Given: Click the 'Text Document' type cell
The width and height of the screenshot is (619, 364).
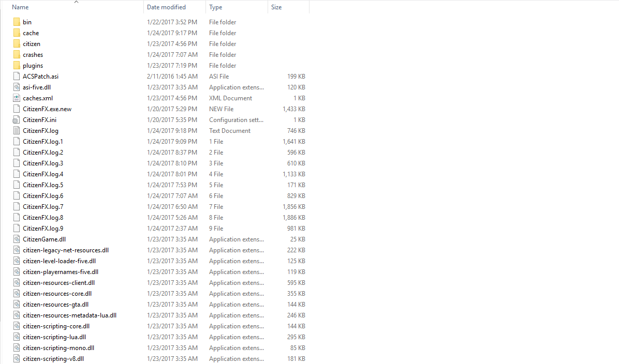Looking at the screenshot, I should point(230,130).
